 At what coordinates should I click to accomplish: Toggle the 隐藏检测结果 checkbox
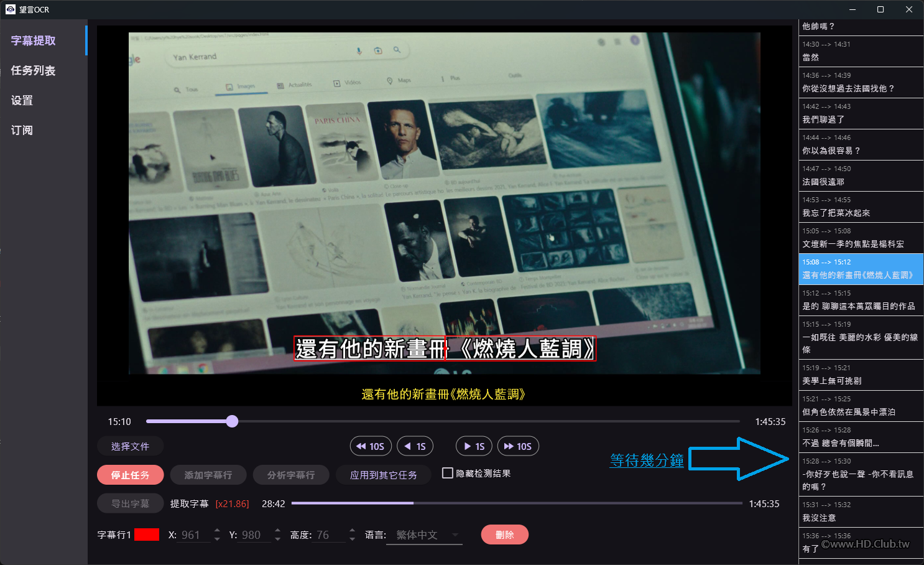(447, 473)
